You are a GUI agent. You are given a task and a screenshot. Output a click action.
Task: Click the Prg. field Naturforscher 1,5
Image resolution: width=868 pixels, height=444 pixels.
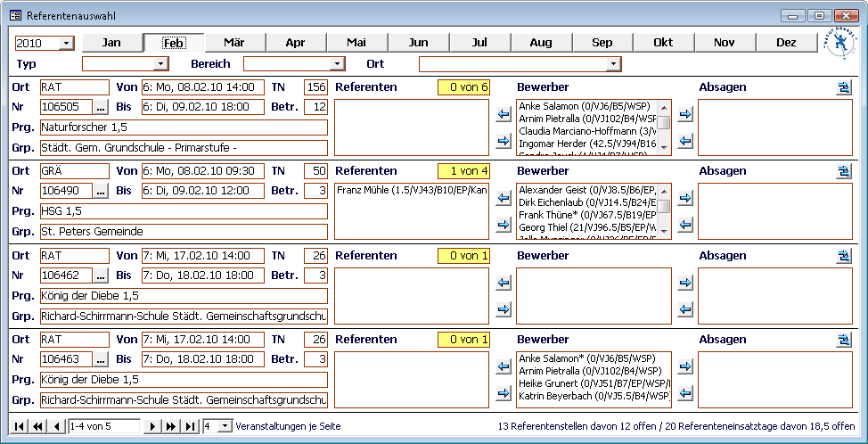click(184, 127)
